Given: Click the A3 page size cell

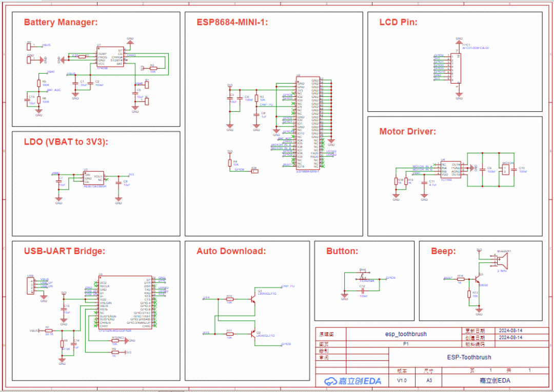Looking at the screenshot, I should point(429,381).
